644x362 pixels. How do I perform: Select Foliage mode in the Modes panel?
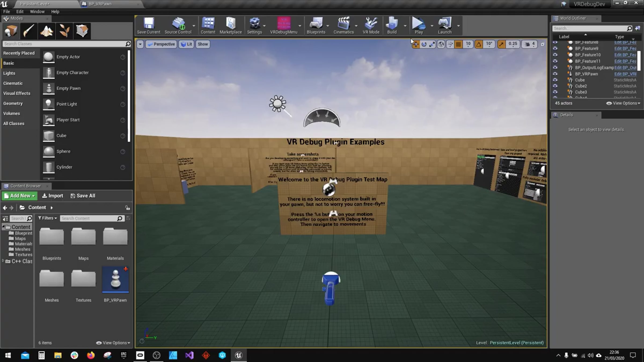tap(64, 31)
